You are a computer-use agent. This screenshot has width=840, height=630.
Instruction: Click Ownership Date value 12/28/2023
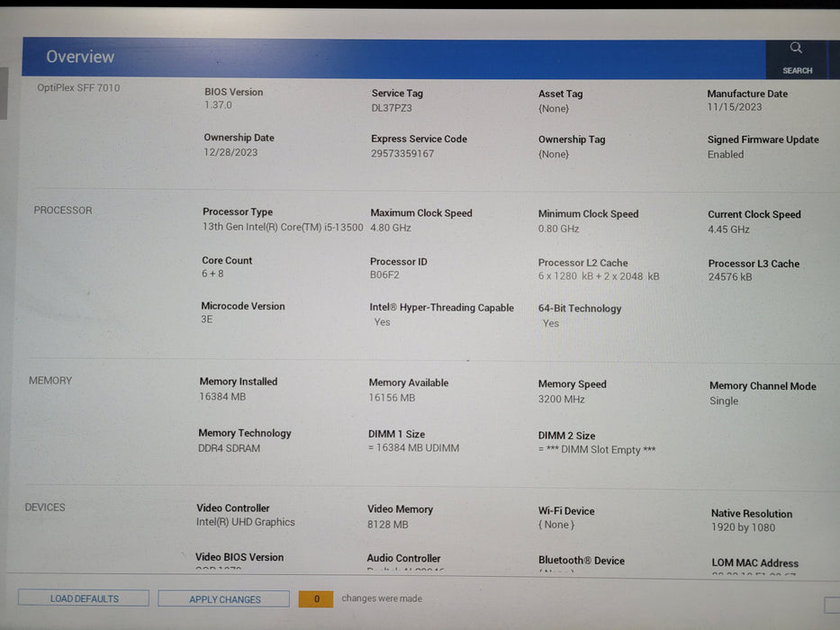point(230,152)
